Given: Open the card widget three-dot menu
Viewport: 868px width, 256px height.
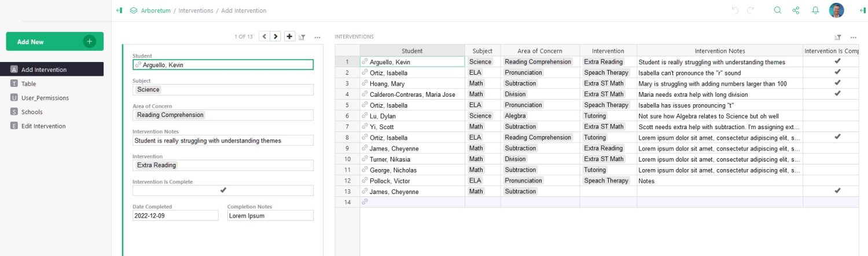Looking at the screenshot, I should pyautogui.click(x=317, y=37).
